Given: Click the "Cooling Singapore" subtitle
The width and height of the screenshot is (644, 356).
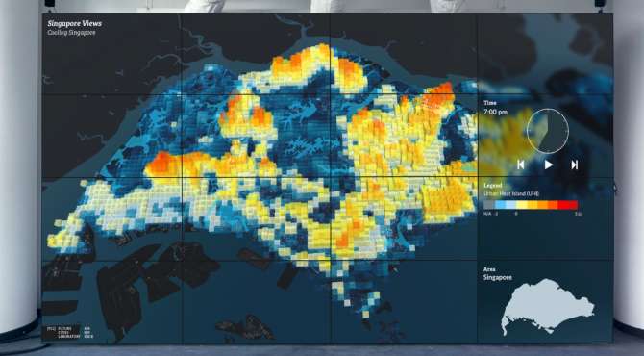Looking at the screenshot, I should (71, 33).
